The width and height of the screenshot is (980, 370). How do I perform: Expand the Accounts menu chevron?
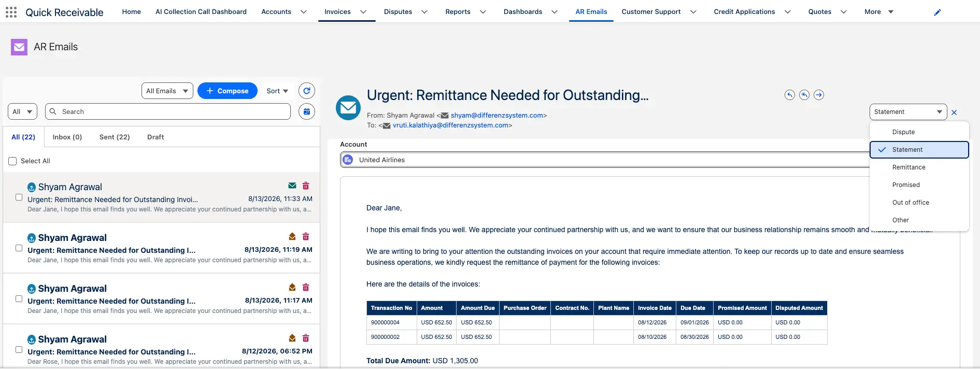click(x=304, y=12)
